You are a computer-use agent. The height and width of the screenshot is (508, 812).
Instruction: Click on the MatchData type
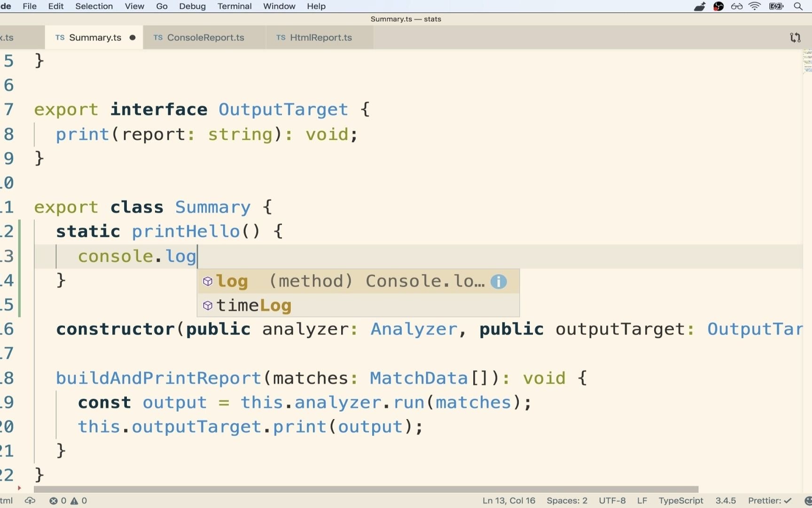pos(419,378)
